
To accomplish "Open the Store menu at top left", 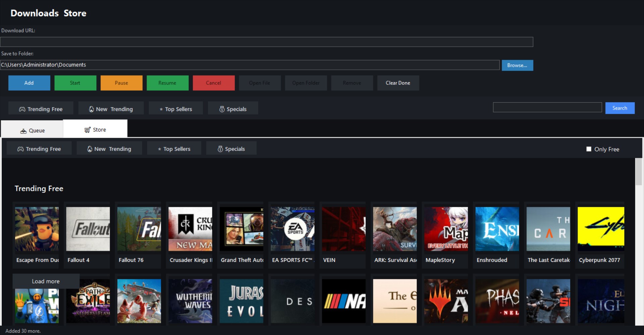I will pos(75,13).
